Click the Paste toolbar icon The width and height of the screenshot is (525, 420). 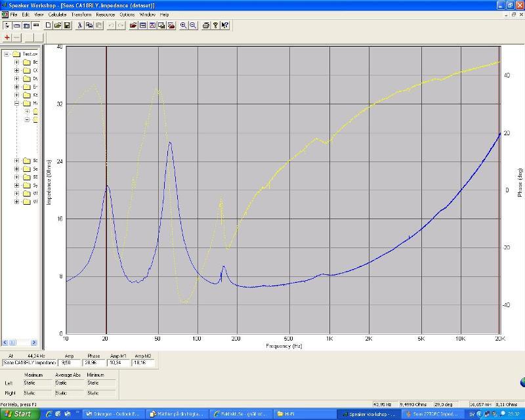[x=99, y=26]
